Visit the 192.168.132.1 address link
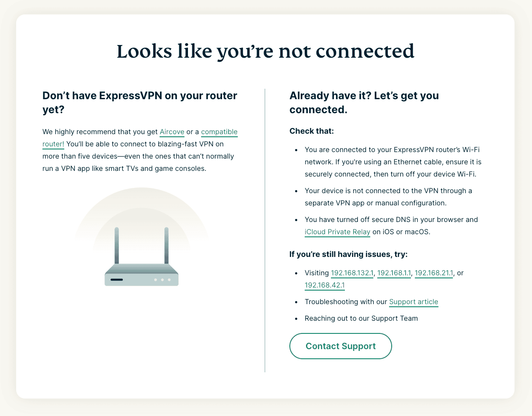The width and height of the screenshot is (532, 416). click(x=352, y=273)
